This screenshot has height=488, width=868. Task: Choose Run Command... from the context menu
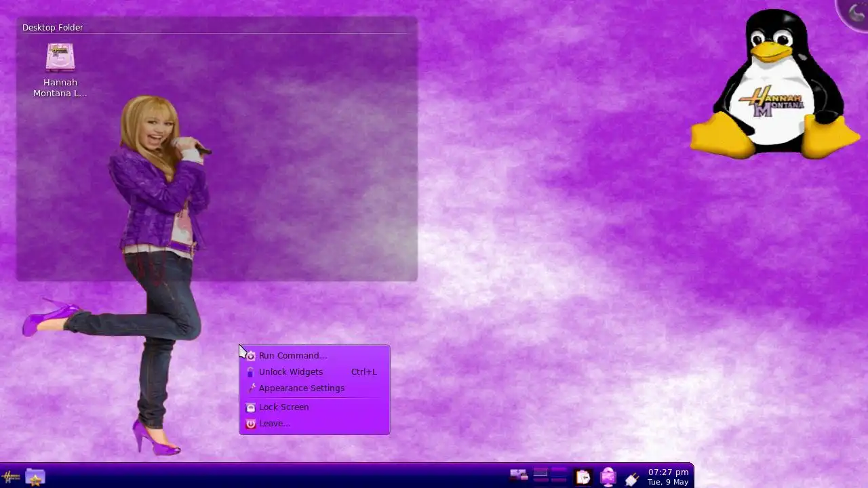(x=315, y=355)
